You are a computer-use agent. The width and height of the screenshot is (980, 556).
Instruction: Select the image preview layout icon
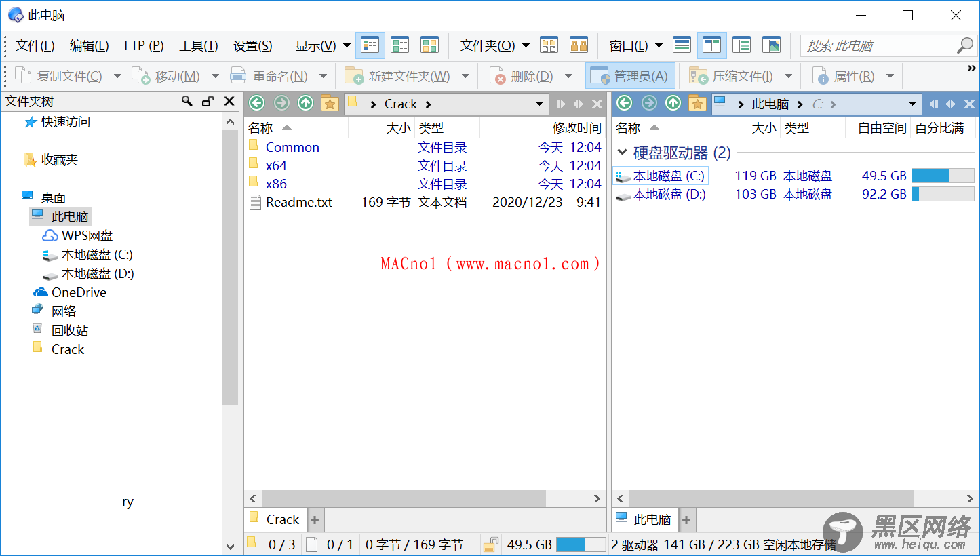pyautogui.click(x=771, y=45)
